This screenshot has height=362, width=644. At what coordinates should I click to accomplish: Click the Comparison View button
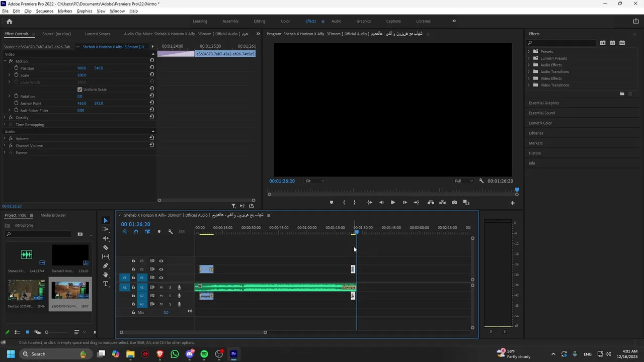466,203
